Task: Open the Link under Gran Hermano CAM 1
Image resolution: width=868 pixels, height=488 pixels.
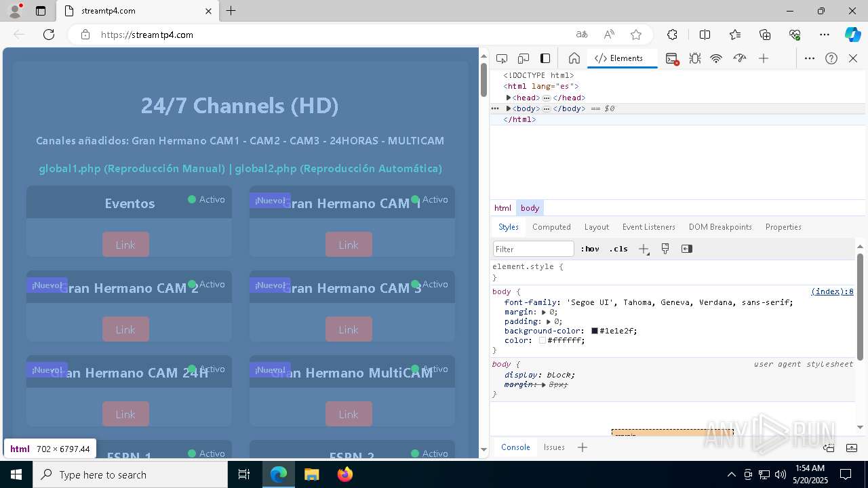Action: point(349,245)
